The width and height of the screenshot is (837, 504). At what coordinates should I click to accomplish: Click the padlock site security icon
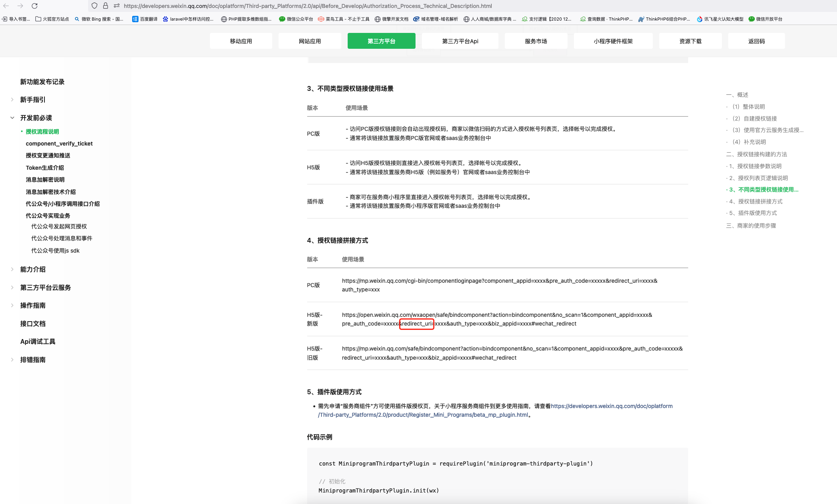(105, 6)
